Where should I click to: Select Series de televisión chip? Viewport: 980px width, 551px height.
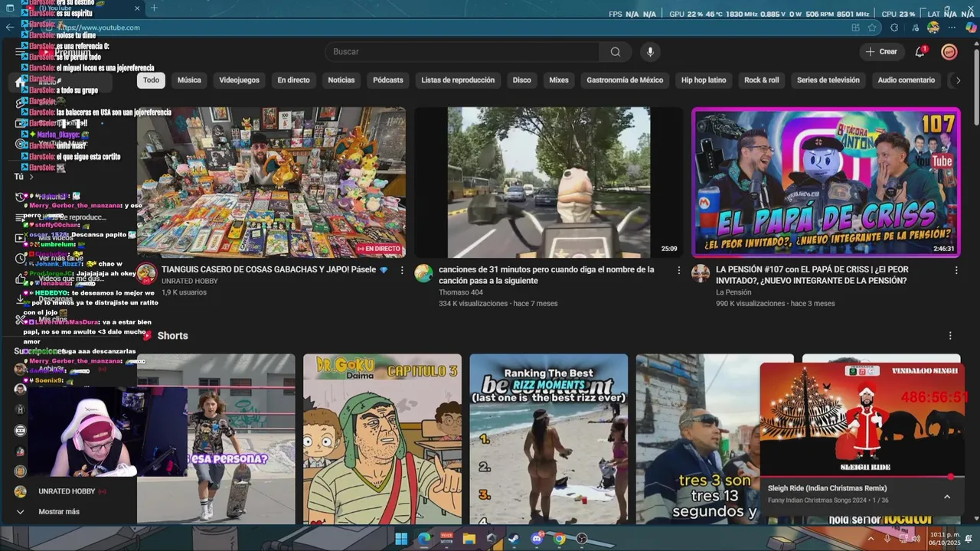(828, 80)
